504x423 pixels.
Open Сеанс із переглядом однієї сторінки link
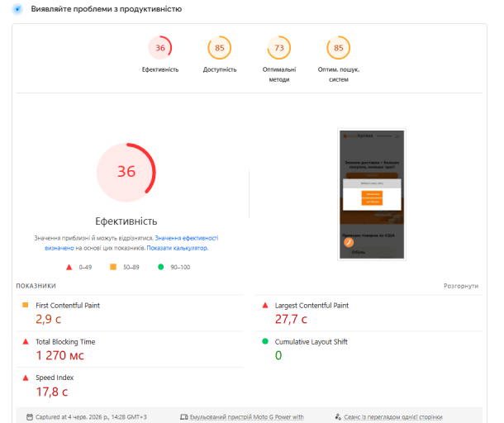(393, 417)
